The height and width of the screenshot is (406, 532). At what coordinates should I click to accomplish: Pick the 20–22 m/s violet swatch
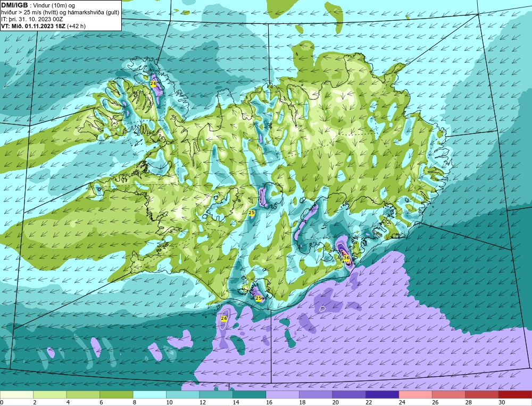pos(349,394)
